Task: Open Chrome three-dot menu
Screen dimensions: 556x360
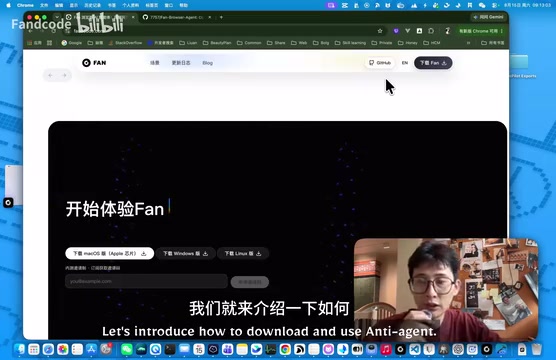Action: (x=502, y=31)
